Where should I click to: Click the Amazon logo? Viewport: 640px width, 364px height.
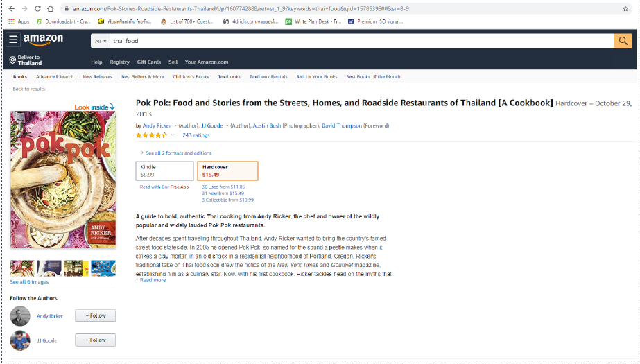pos(43,40)
